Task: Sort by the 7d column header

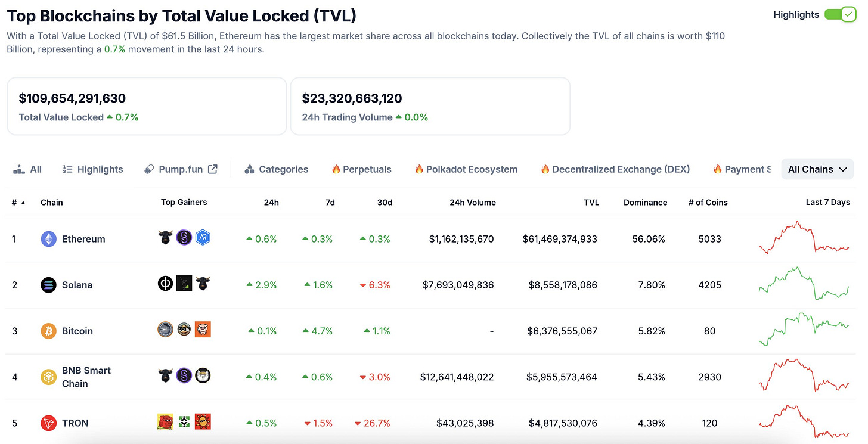Action: tap(329, 203)
